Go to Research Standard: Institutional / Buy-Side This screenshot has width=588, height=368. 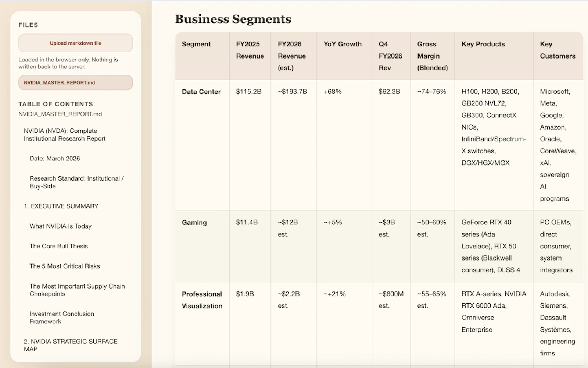(x=77, y=182)
